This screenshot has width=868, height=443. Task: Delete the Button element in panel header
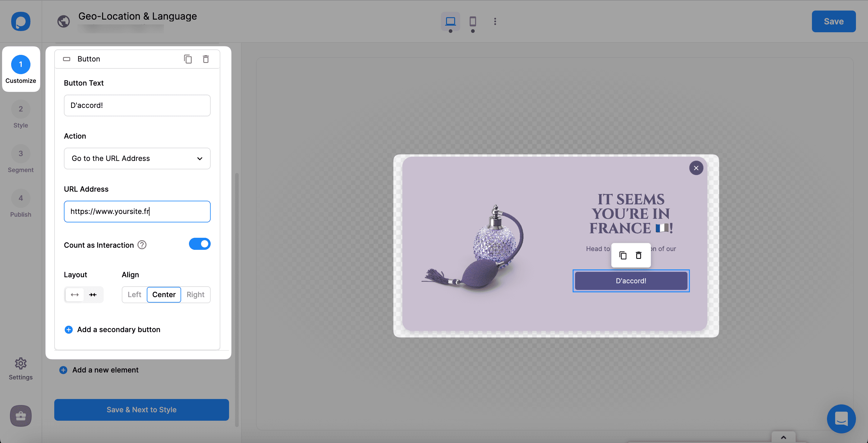pos(206,59)
